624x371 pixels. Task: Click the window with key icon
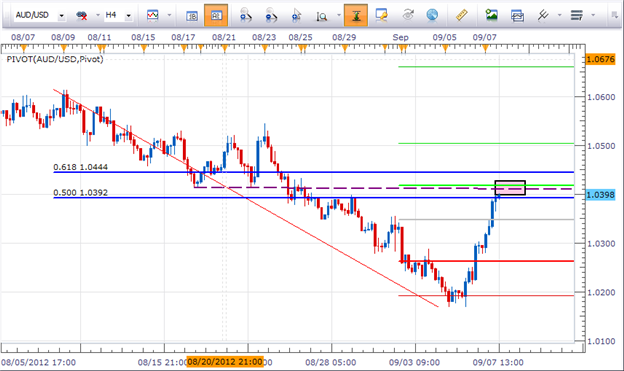tap(381, 15)
